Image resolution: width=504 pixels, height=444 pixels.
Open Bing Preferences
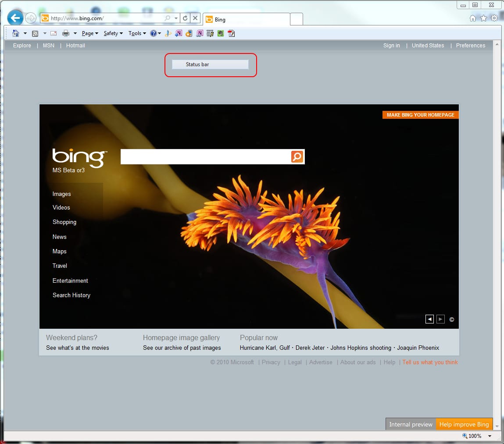pos(471,45)
